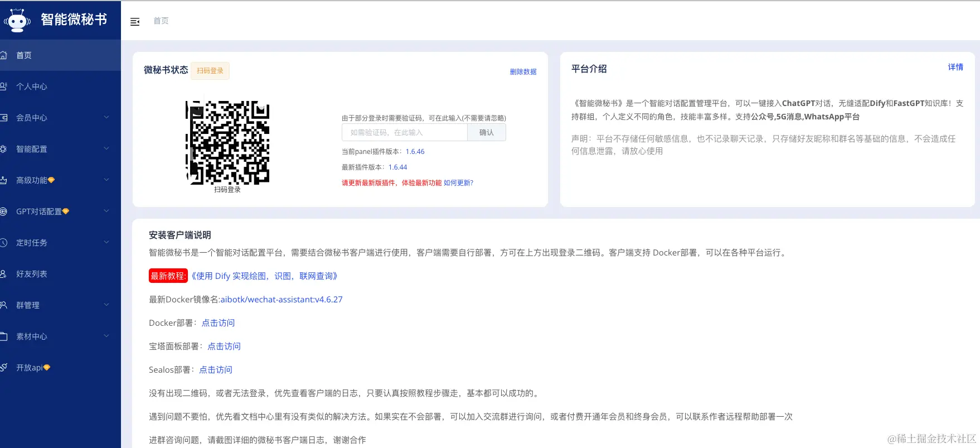
Task: Click the 确认 button
Action: click(487, 132)
